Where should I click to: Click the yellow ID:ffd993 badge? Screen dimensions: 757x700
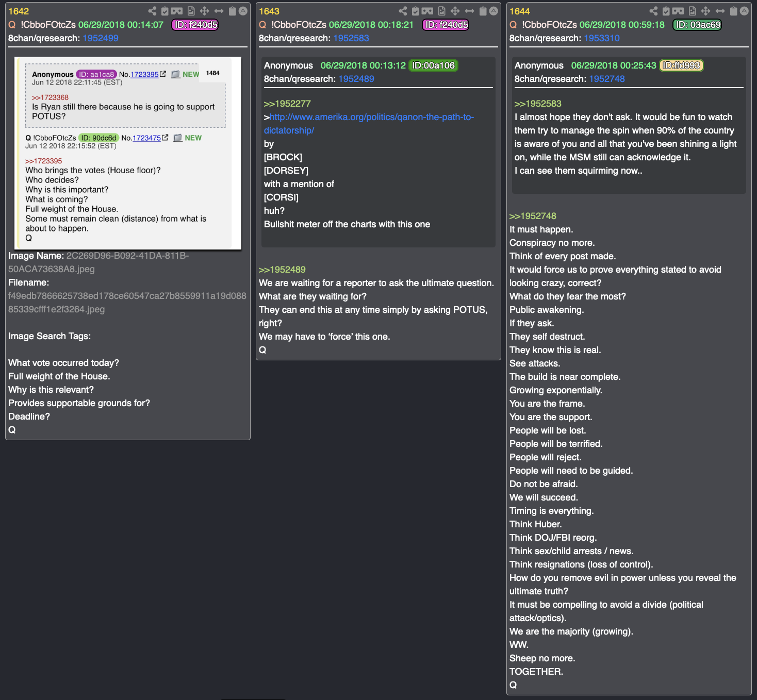(x=681, y=65)
